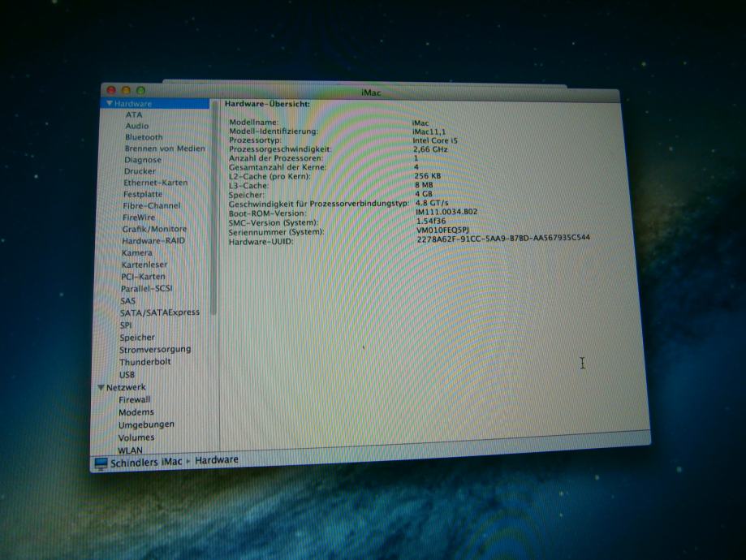This screenshot has width=746, height=560.
Task: Open SATA/SATAExpress details
Action: pos(159,312)
